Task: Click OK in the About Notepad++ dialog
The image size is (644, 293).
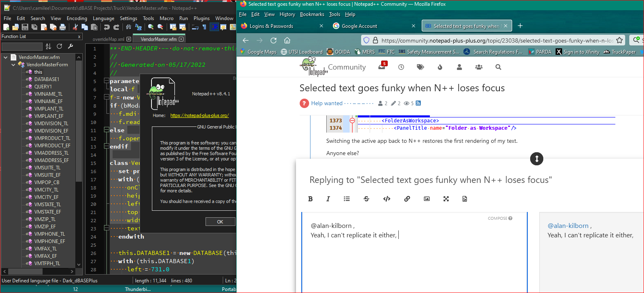Action: (220, 222)
